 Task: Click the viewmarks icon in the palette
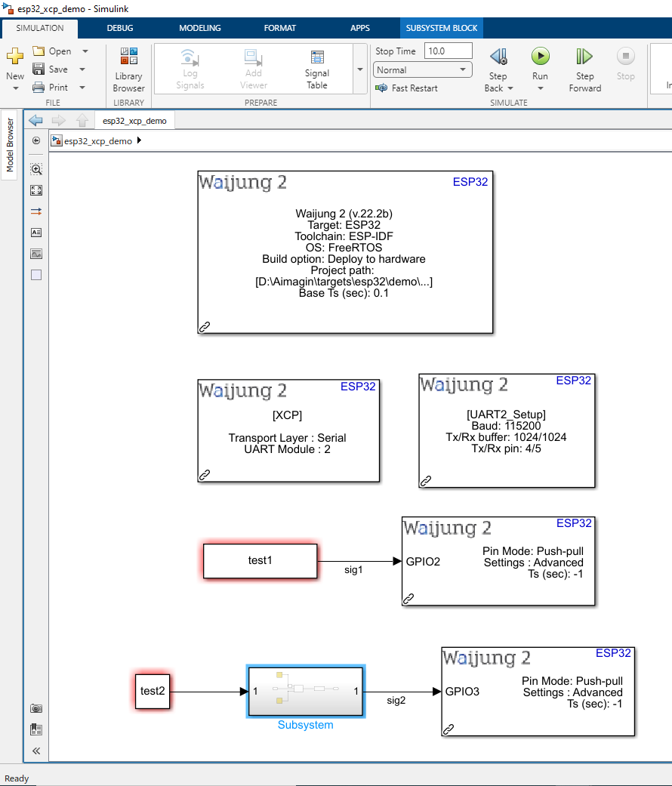click(x=36, y=729)
